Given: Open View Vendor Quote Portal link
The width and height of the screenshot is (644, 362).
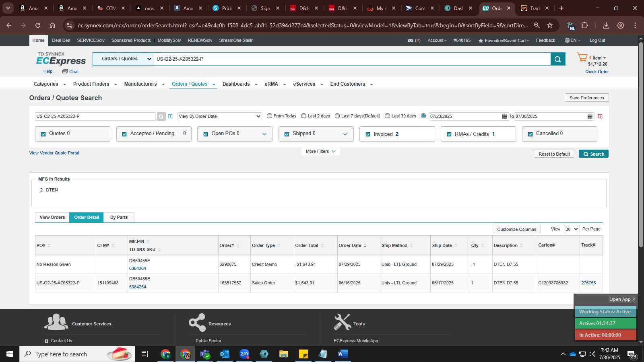Looking at the screenshot, I should [x=54, y=153].
